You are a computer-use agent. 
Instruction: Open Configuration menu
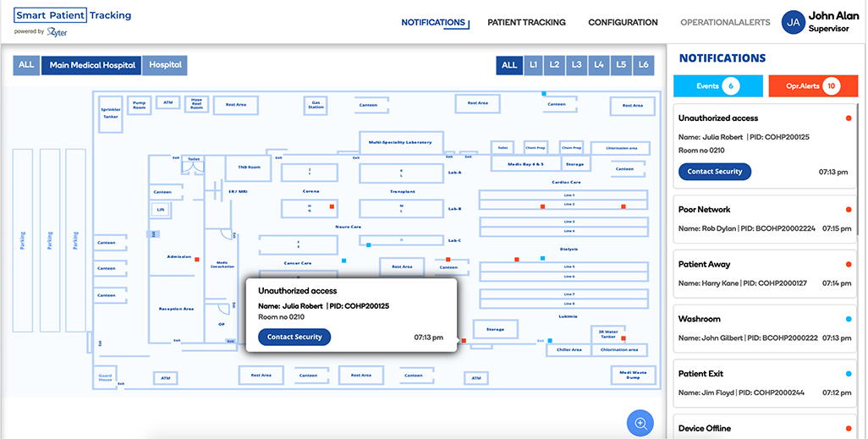coord(623,23)
